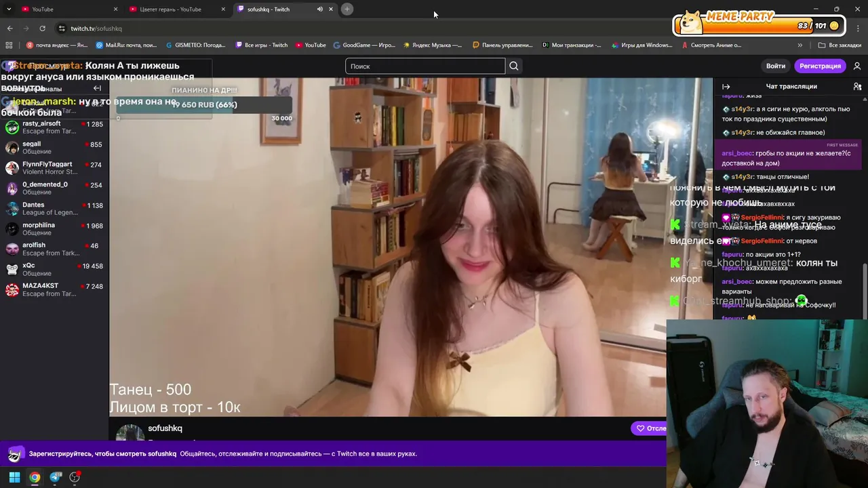Open Яндекс Музыка bookmark

[x=433, y=45]
